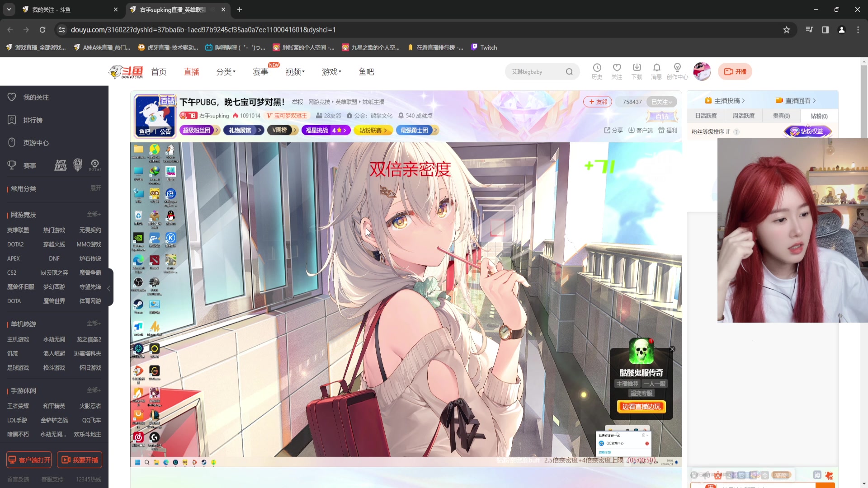Viewport: 868px width, 488px height.
Task: Open the 历史 (history) icon
Action: click(x=597, y=71)
